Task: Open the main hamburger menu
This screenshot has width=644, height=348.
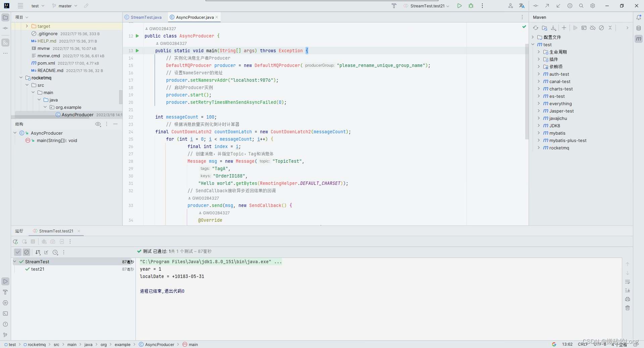Action: pyautogui.click(x=20, y=6)
